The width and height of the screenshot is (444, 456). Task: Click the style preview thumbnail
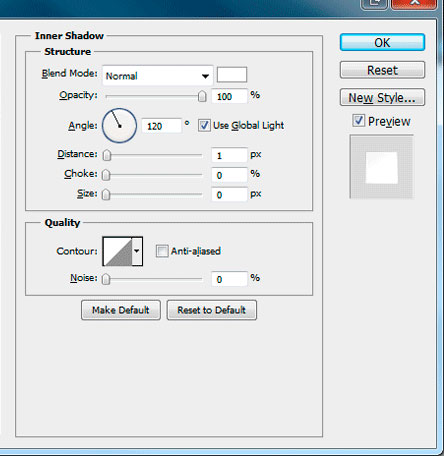click(382, 167)
